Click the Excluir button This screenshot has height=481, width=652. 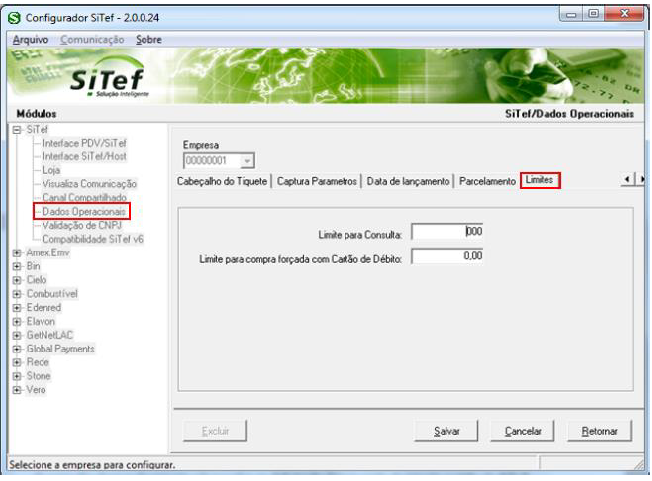tap(215, 431)
